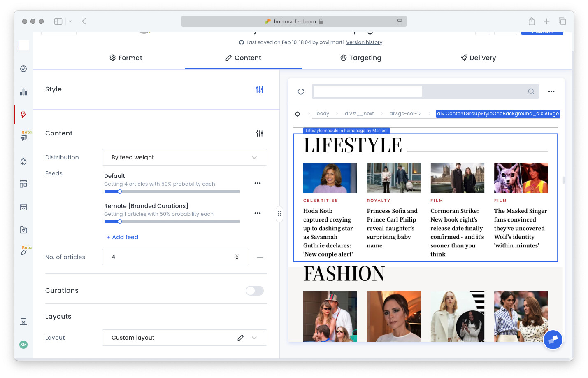
Task: Click the flame icon in the sidebar
Action: [23, 161]
